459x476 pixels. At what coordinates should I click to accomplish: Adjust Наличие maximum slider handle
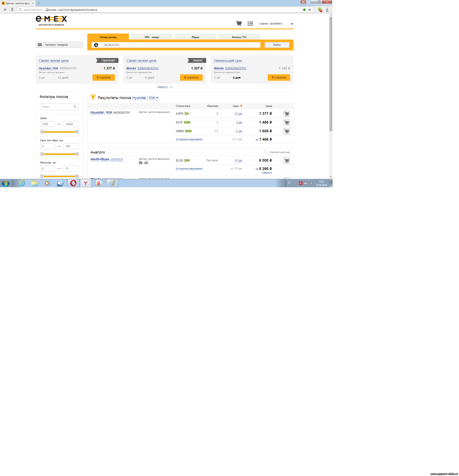pyautogui.click(x=77, y=176)
